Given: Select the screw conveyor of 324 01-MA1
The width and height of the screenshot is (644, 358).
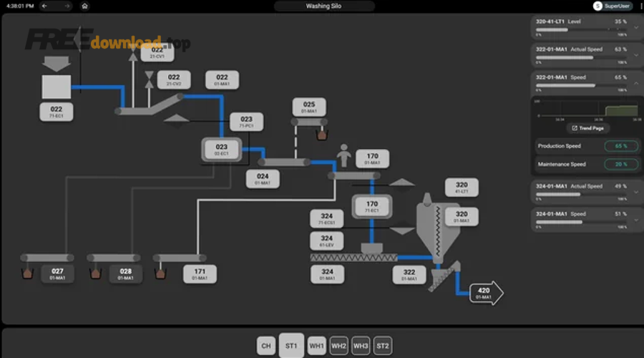Looking at the screenshot, I should pyautogui.click(x=353, y=258).
